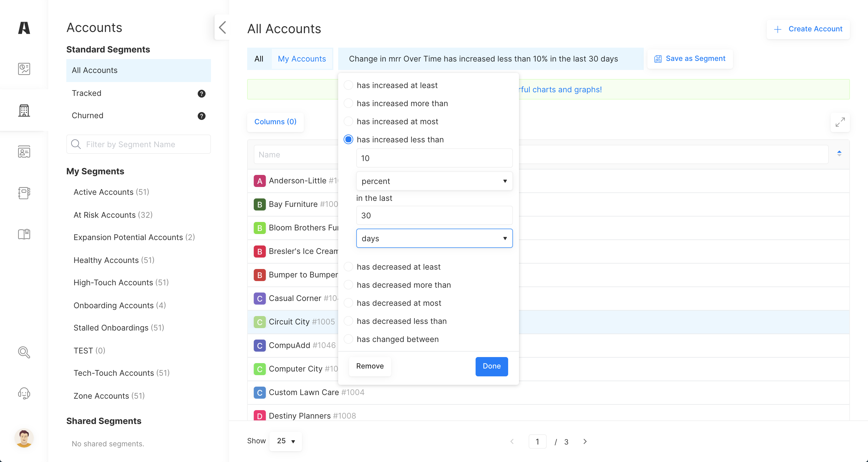The image size is (868, 462).
Task: Open the percent unit dropdown
Action: click(x=434, y=181)
